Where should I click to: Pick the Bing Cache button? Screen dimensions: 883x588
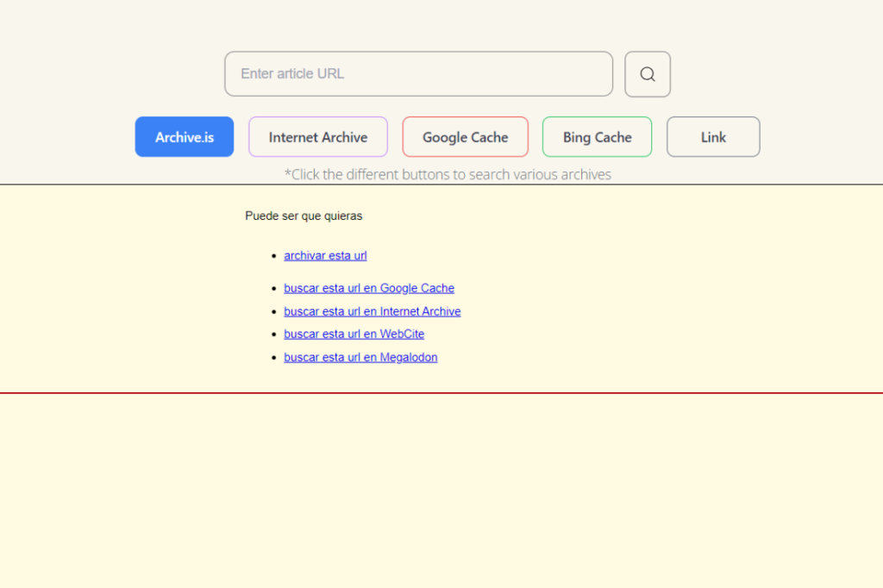[597, 137]
